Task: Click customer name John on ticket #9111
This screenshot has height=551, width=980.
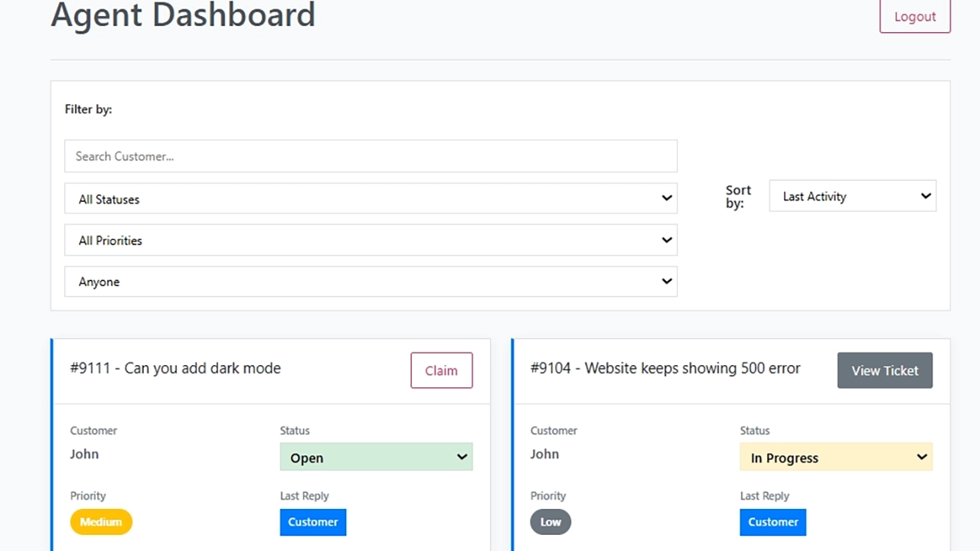Action: pos(84,454)
